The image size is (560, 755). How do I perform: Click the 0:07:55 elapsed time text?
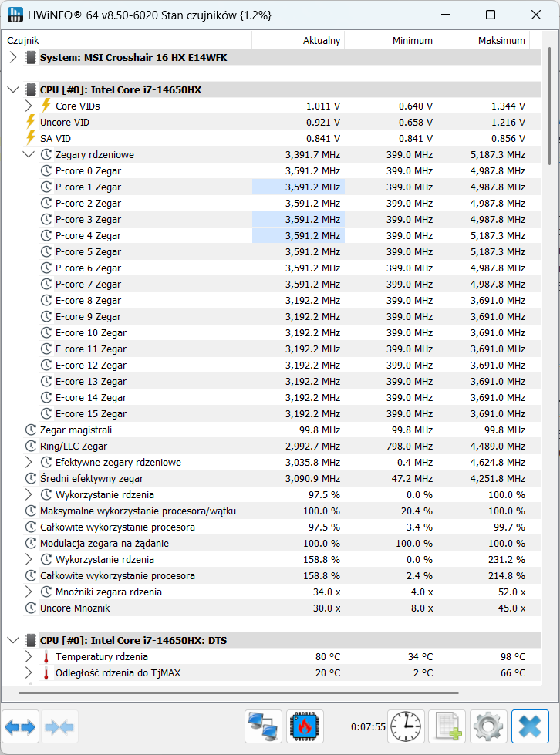368,726
